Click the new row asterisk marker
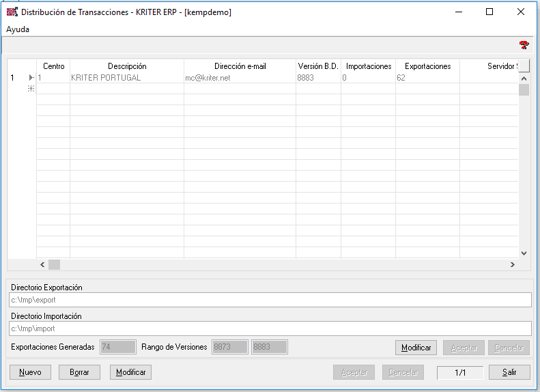 [31, 89]
